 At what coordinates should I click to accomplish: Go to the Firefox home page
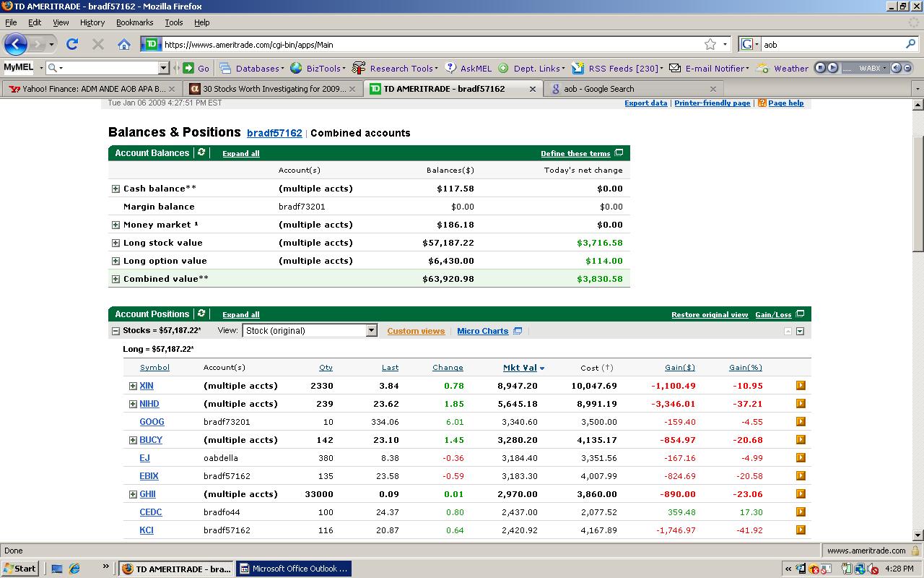tap(124, 44)
